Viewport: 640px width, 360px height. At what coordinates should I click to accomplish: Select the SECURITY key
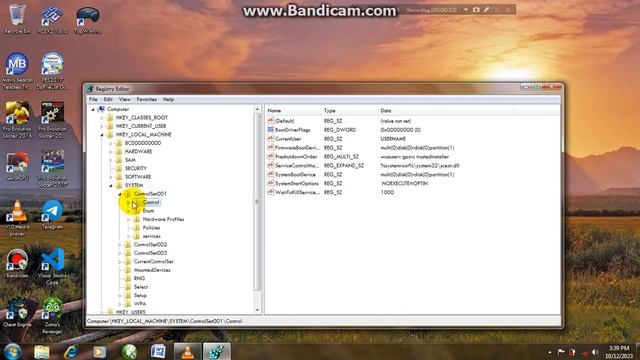136,168
